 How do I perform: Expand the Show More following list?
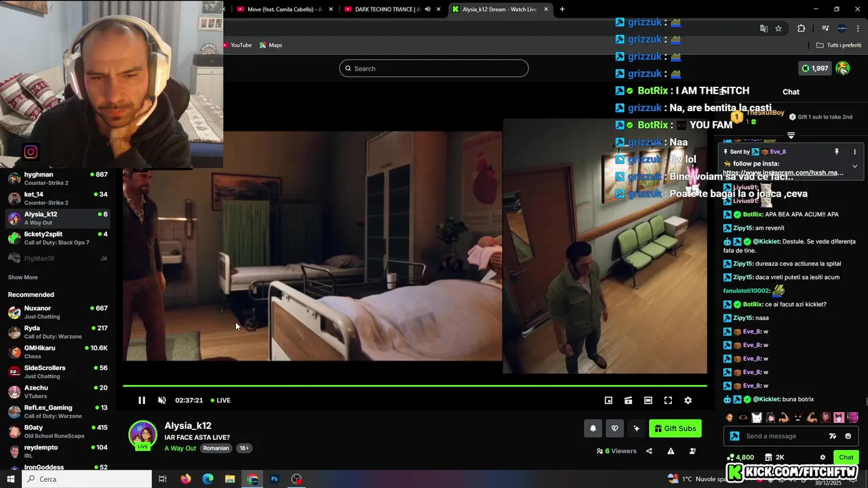(x=22, y=277)
